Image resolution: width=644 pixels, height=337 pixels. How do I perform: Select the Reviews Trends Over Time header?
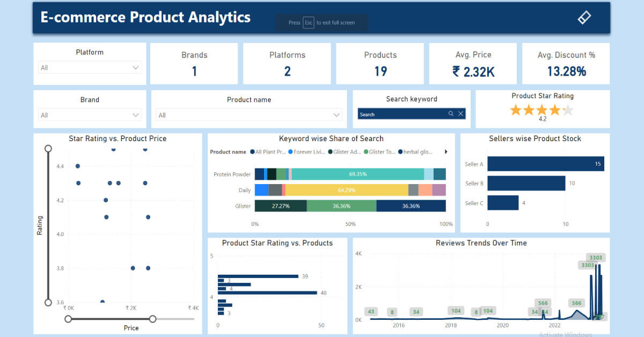481,243
